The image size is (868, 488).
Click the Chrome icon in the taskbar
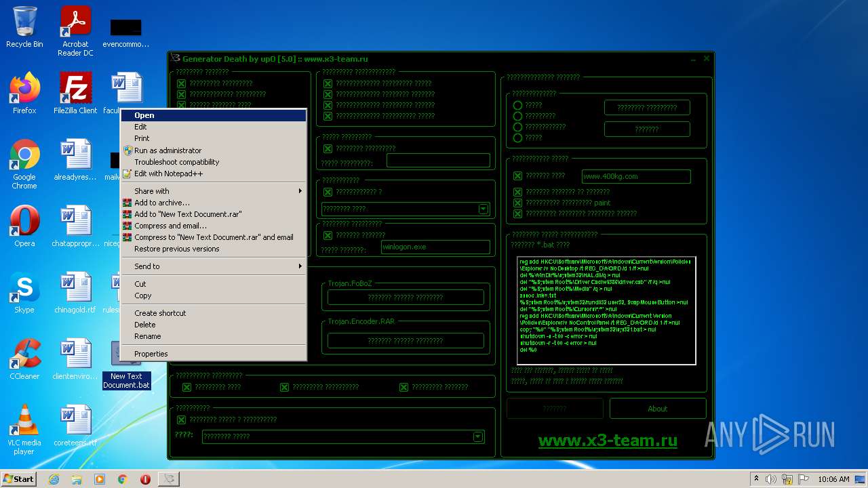click(123, 479)
